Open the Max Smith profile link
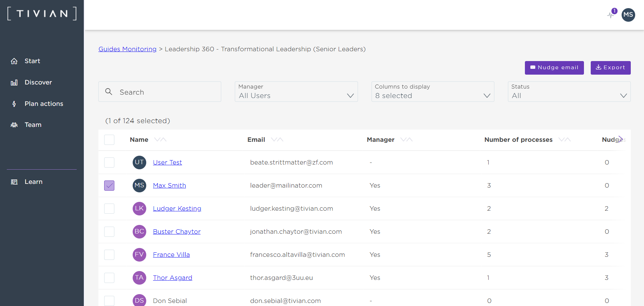Viewport: 644px width, 306px height. pos(169,186)
